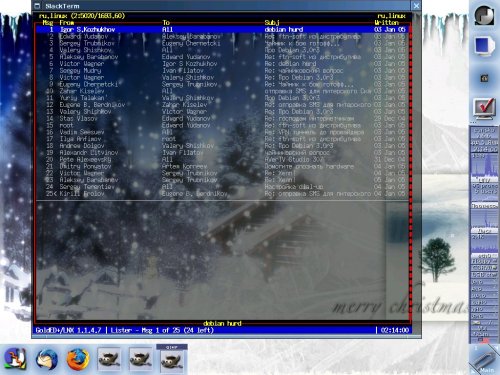This screenshot has width=500, height=375.
Task: Click the round black-and-white logo icon at top right
Action: tap(484, 15)
